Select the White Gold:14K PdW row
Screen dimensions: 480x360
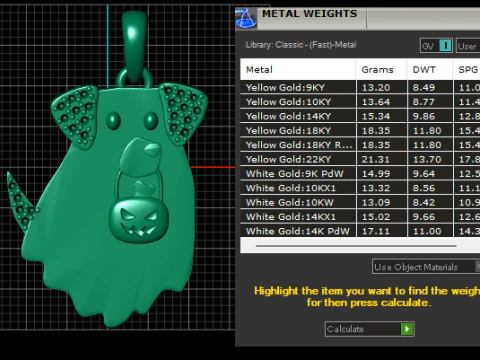pos(360,231)
